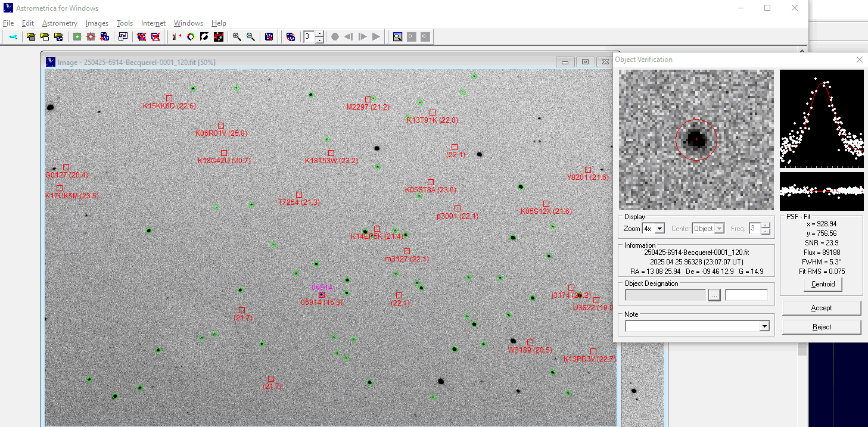
Task: Open the Internet menu
Action: (x=154, y=23)
